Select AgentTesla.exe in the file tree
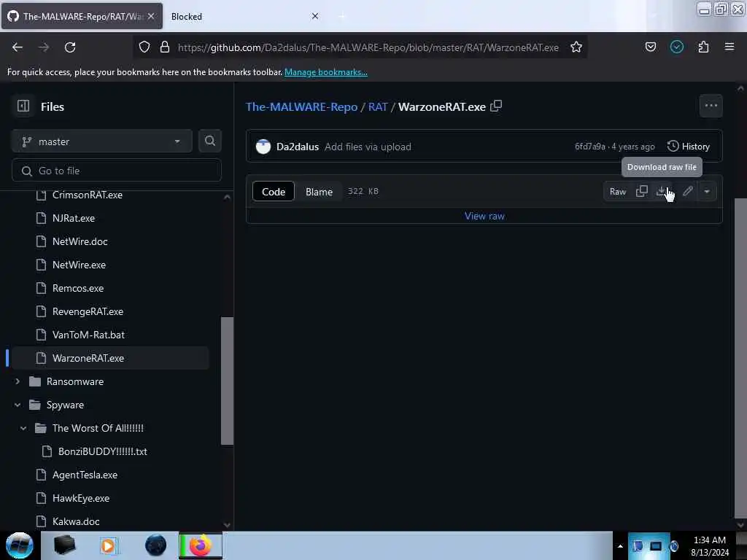Viewport: 747px width, 560px height. tap(85, 475)
